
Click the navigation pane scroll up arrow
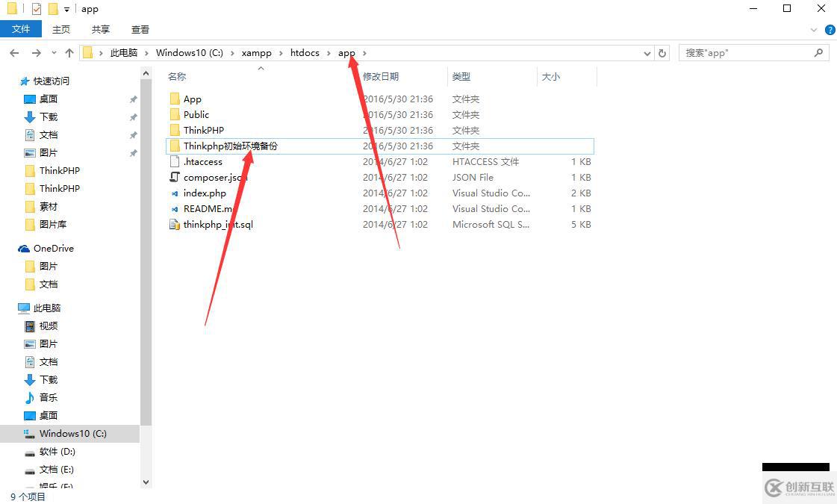[x=146, y=73]
